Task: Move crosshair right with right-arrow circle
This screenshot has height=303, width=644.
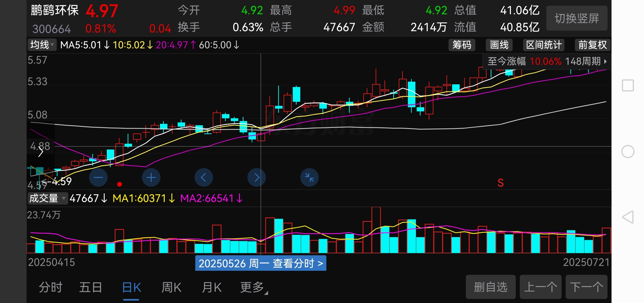Action: pos(257,177)
